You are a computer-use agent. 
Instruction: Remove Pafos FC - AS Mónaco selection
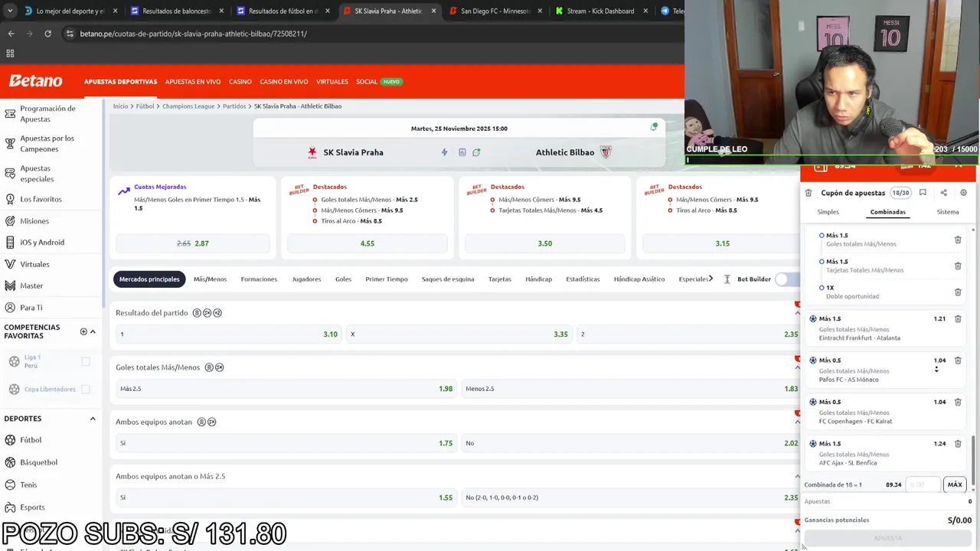[x=958, y=360]
